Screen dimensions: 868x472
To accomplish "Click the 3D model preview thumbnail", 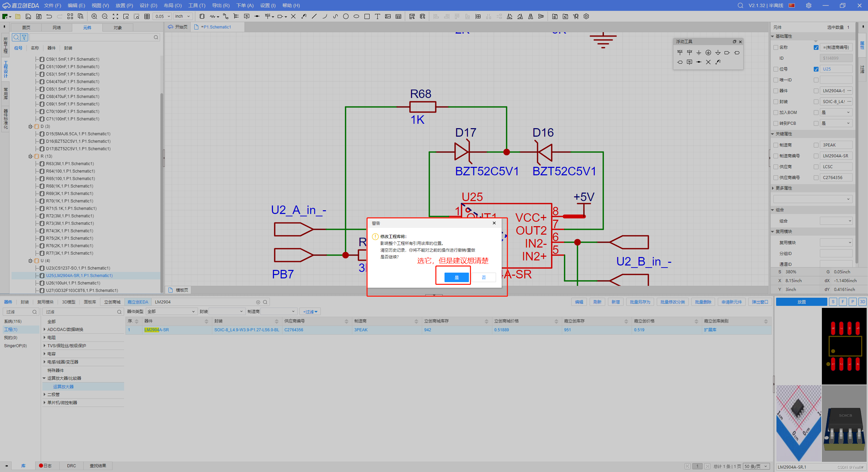I will [x=844, y=423].
